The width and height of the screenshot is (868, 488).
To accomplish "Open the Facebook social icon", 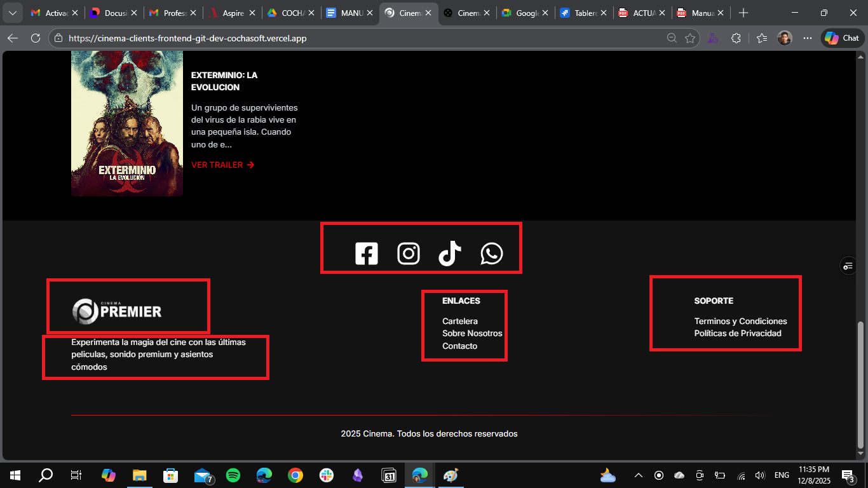I will [x=366, y=254].
